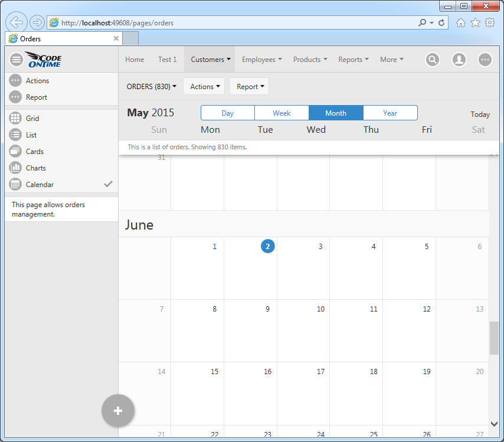Select the Calendar view icon in sidebar
This screenshot has width=504, height=442.
point(15,184)
